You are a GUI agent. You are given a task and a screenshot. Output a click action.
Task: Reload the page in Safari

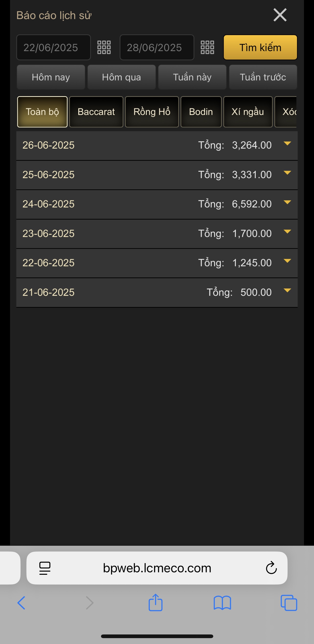click(271, 568)
